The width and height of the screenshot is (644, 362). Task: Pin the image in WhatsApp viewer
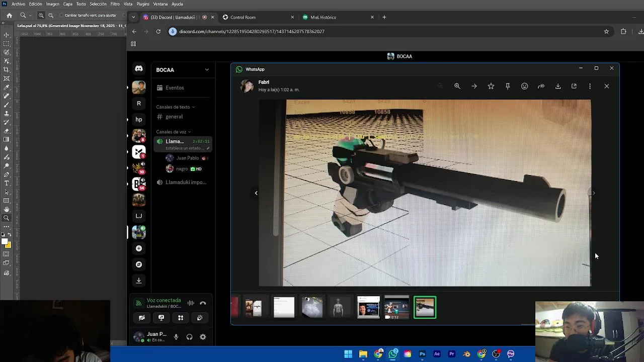[x=508, y=86]
